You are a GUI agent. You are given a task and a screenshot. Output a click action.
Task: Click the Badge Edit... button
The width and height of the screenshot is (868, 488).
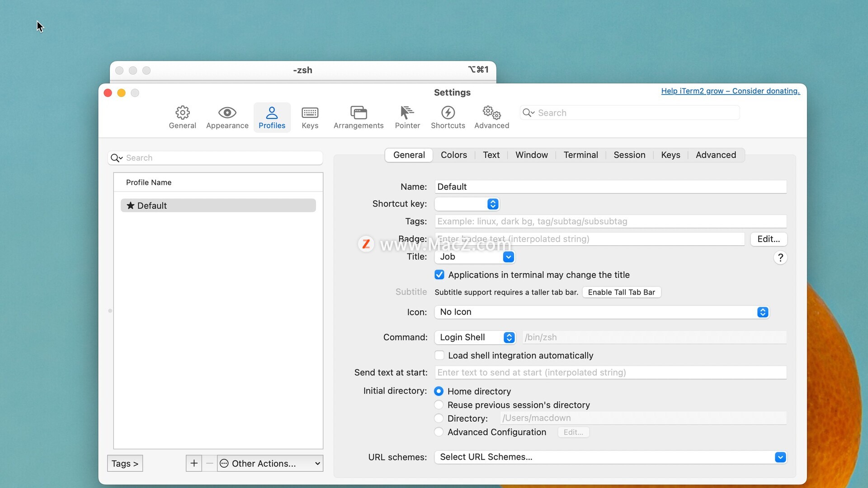point(769,239)
